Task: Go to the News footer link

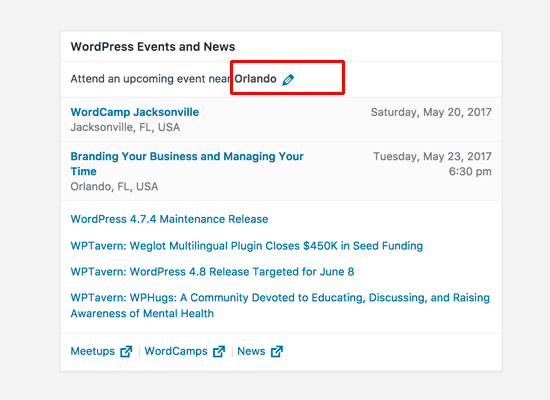Action: 251,351
